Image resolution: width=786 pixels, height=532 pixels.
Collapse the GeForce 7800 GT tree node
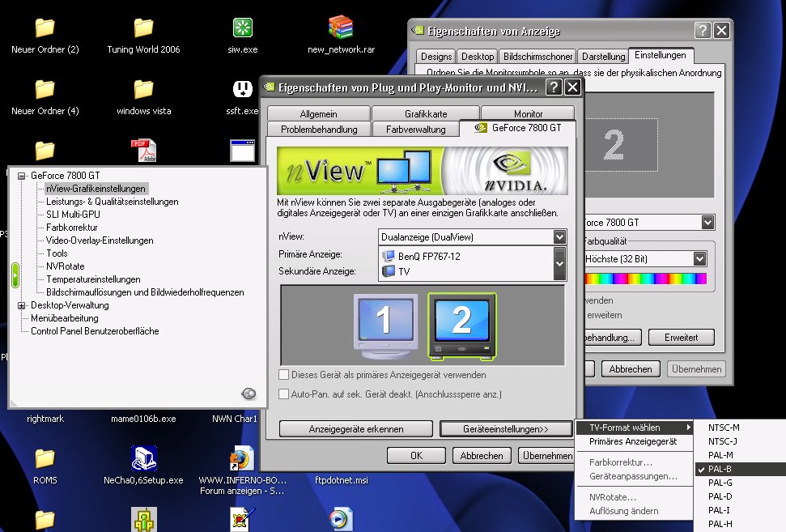point(22,176)
